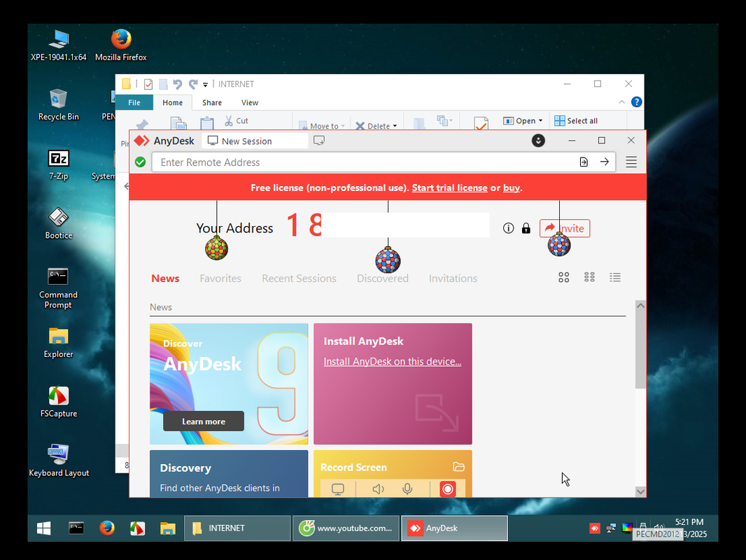
Task: Click the Enter Remote Address field
Action: pyautogui.click(x=366, y=162)
